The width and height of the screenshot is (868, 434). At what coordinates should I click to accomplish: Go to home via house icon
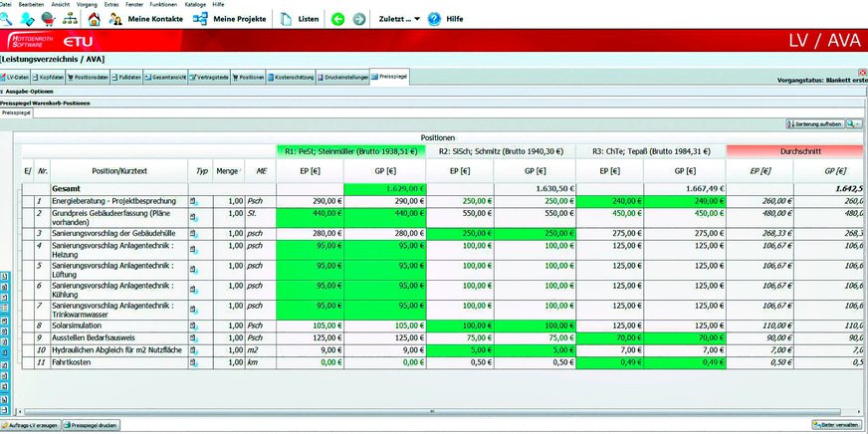click(93, 18)
